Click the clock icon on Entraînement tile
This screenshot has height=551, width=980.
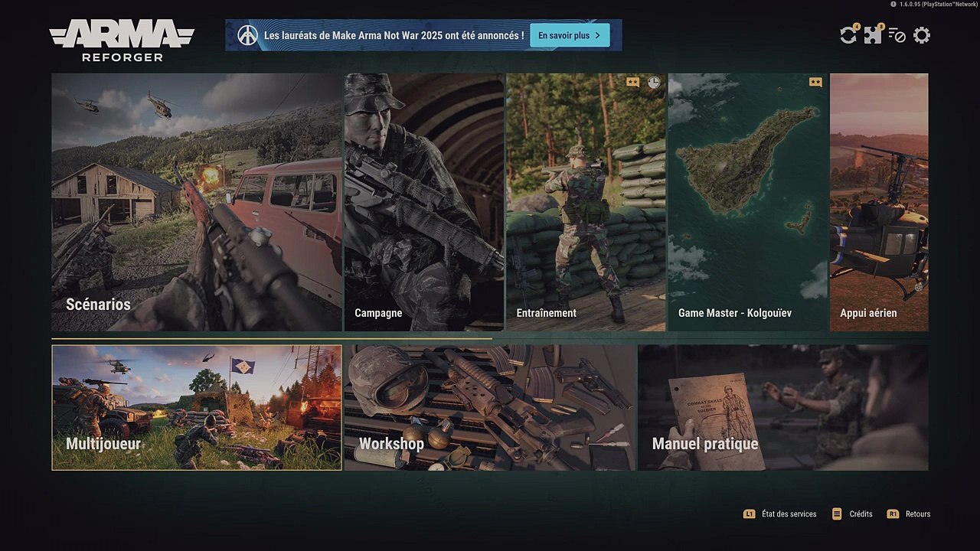[x=653, y=82]
